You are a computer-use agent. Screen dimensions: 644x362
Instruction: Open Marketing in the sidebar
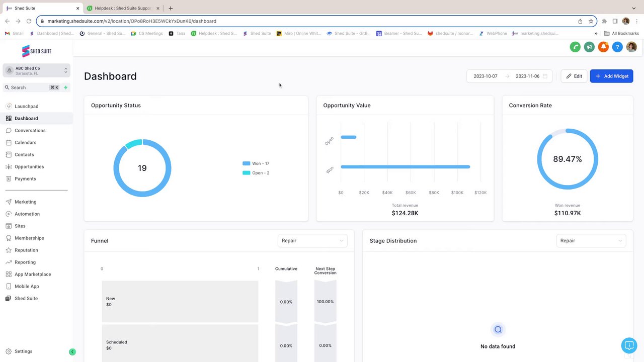[x=36, y=202]
